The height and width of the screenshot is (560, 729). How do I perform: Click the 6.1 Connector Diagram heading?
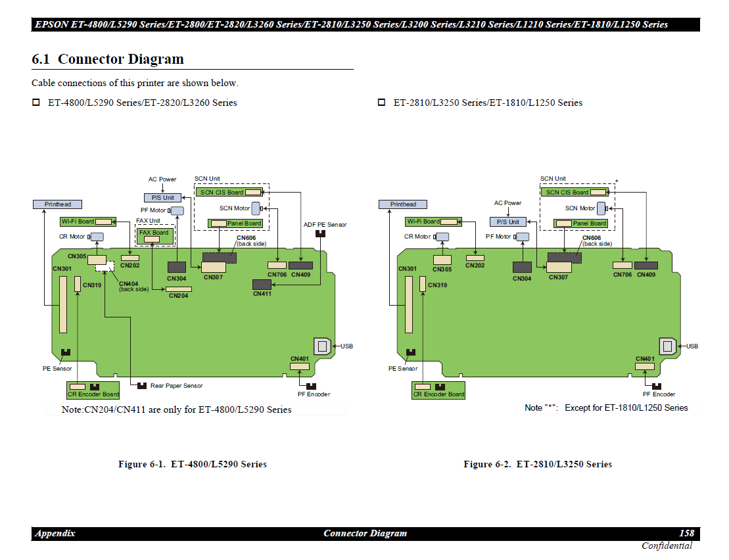[108, 59]
